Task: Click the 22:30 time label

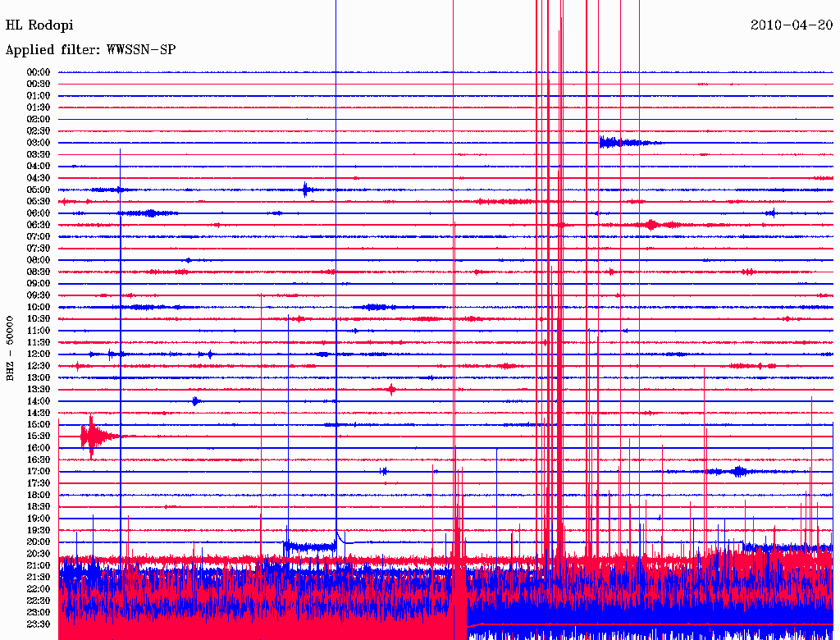Action: [x=39, y=601]
